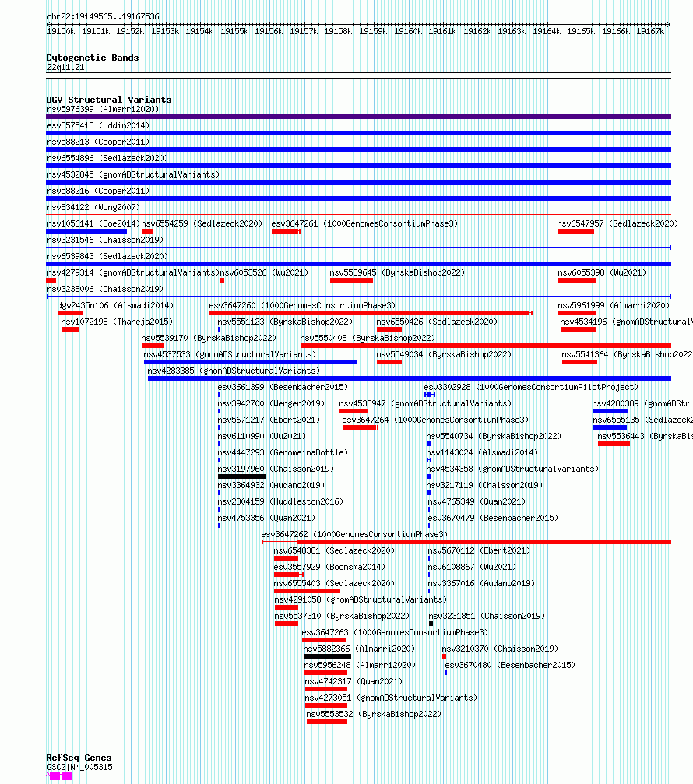The image size is (693, 784).
Task: Select nsv3210370 (Chaisson2019) label
Action: tap(500, 649)
